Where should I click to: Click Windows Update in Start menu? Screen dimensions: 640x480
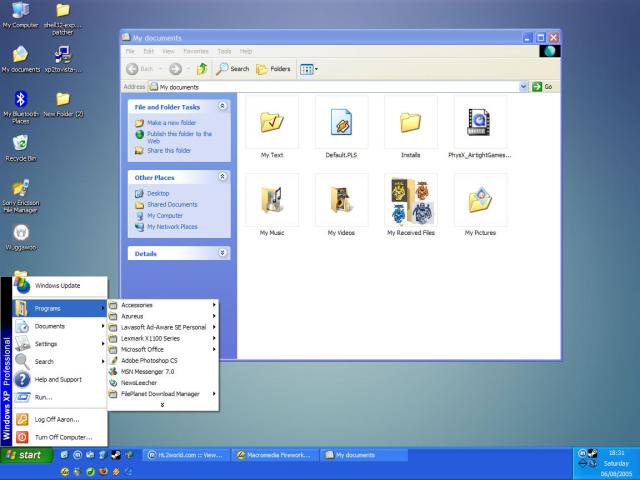click(60, 286)
